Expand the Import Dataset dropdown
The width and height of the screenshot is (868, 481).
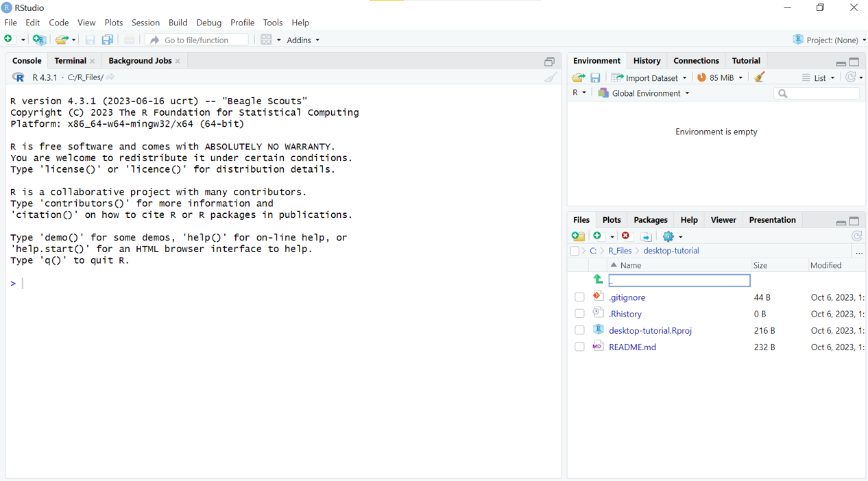pos(649,77)
